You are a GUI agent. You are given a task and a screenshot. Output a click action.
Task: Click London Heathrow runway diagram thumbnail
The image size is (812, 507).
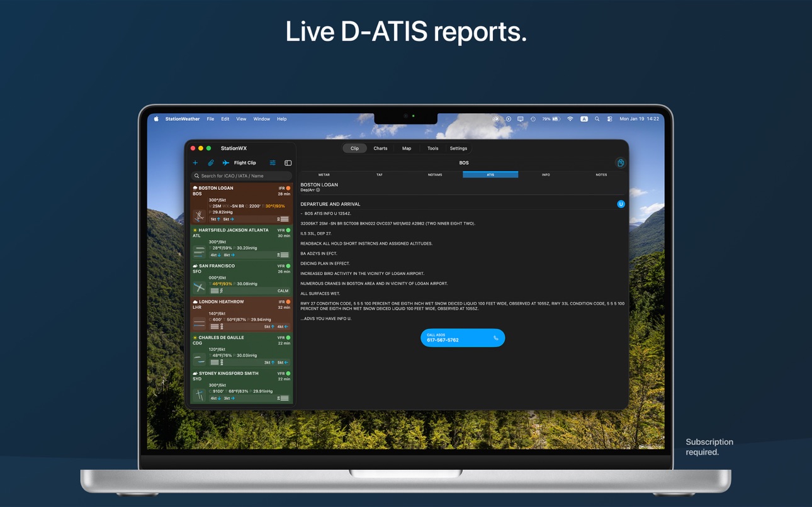pyautogui.click(x=199, y=323)
